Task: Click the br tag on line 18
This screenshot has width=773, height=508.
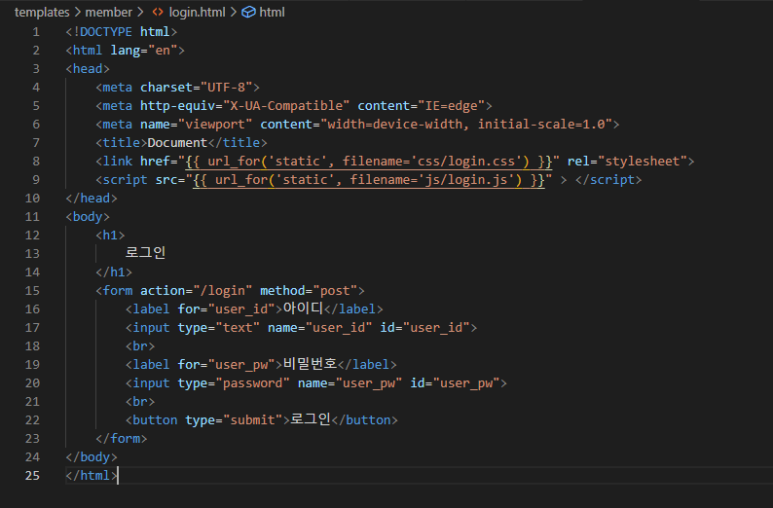Action: tap(140, 346)
